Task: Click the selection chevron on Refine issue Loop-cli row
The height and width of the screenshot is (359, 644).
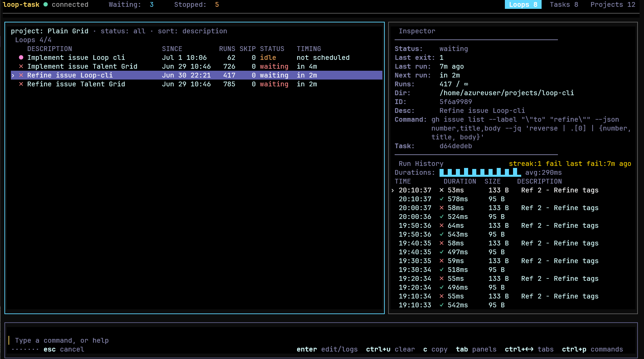Action: point(13,75)
